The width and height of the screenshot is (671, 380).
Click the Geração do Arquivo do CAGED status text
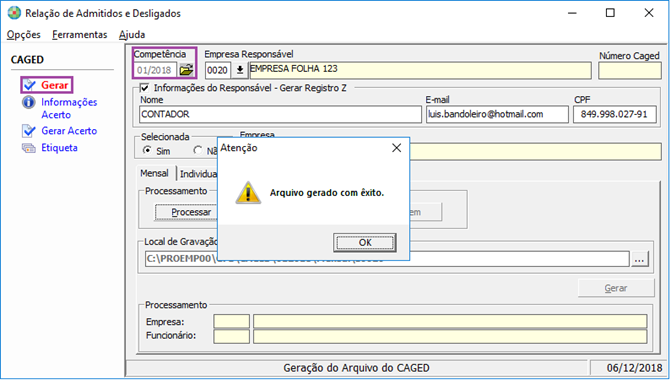pos(356,368)
